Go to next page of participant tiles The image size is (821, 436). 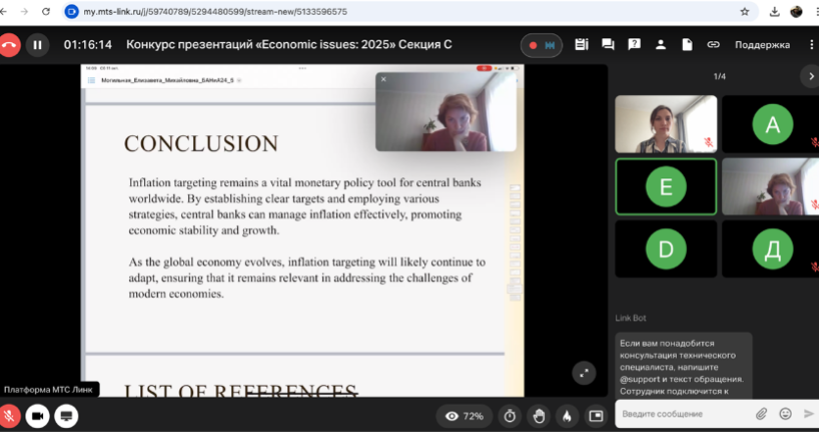coord(810,77)
